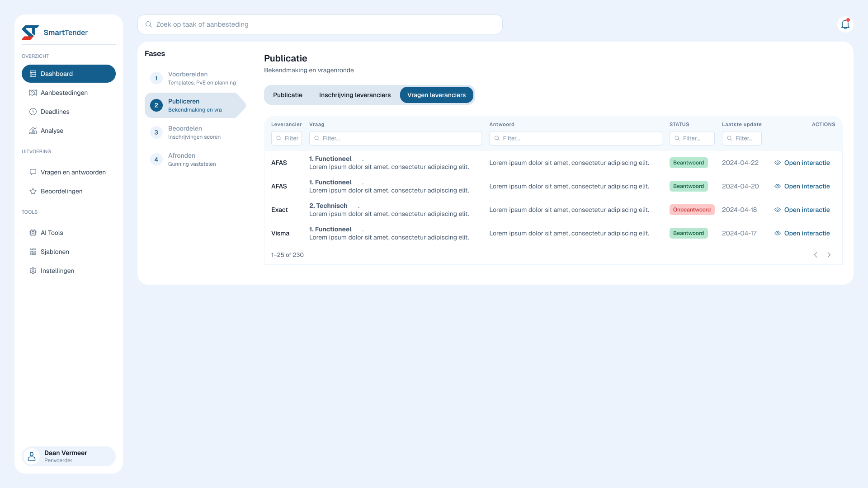This screenshot has height=488, width=868.
Task: Click the Laatste update filter field
Action: [x=742, y=138]
